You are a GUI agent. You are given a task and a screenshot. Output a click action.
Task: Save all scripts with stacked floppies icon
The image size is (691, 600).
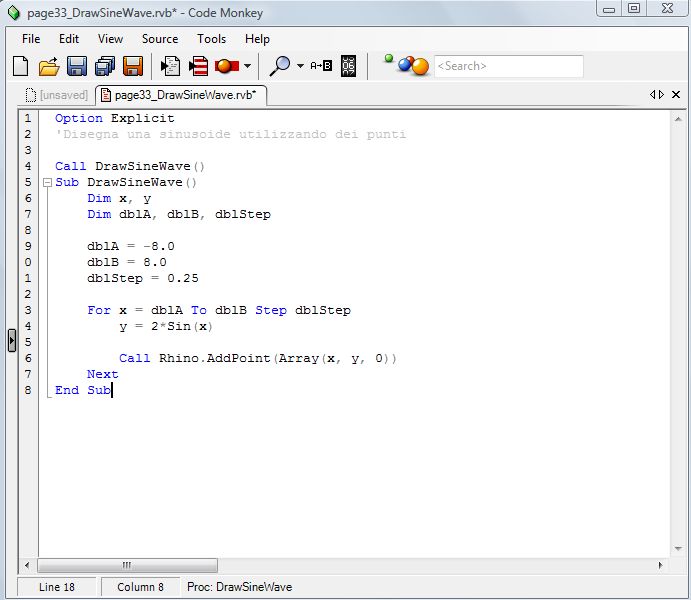[x=105, y=66]
